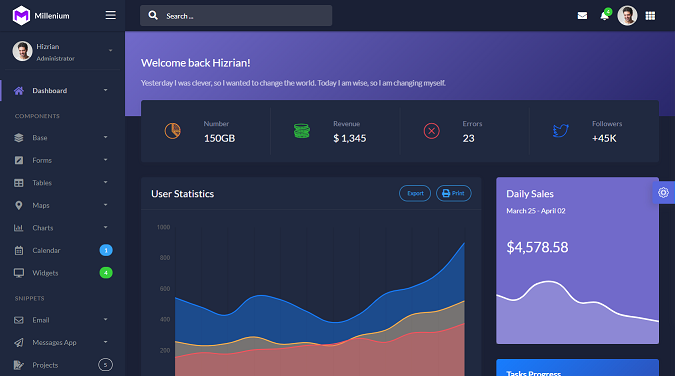Screen dimensions: 675x376
Task: Click the Millenium logo icon
Action: pos(21,16)
